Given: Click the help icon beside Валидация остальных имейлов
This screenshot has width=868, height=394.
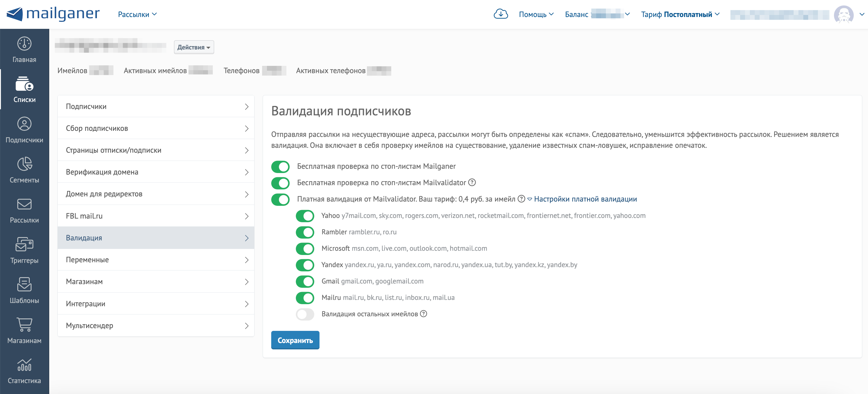Looking at the screenshot, I should pos(424,314).
